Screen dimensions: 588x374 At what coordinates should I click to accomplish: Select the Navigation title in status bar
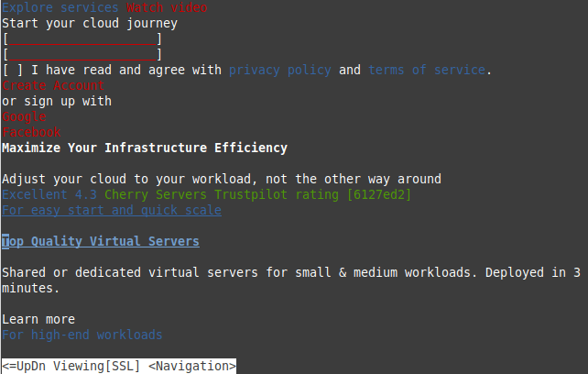[x=192, y=366]
